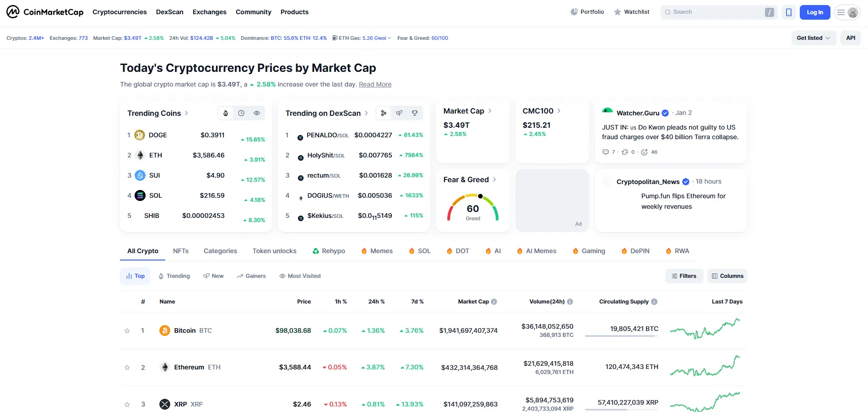This screenshot has width=868, height=412.
Task: Expand the Get listed dropdown
Action: coord(814,38)
